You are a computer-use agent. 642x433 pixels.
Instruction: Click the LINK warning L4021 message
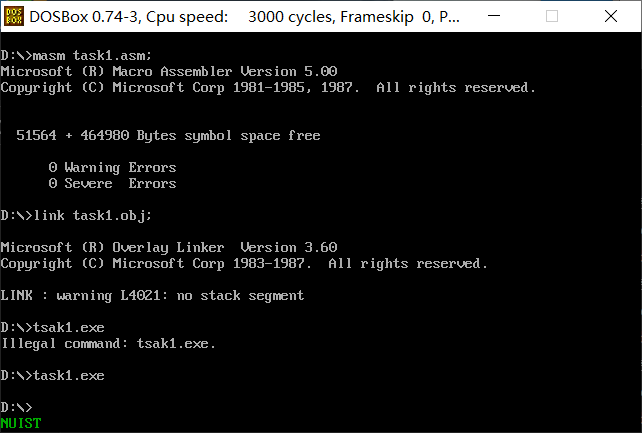click(152, 296)
